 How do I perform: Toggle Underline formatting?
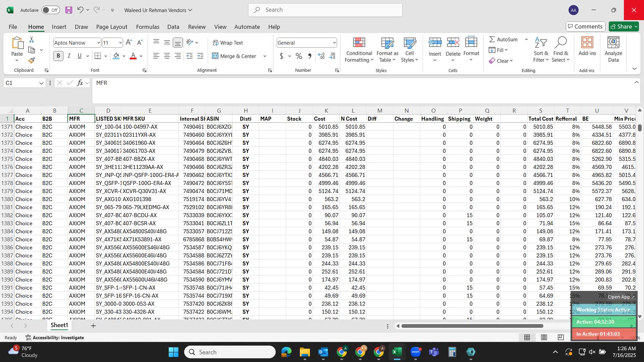(79, 56)
